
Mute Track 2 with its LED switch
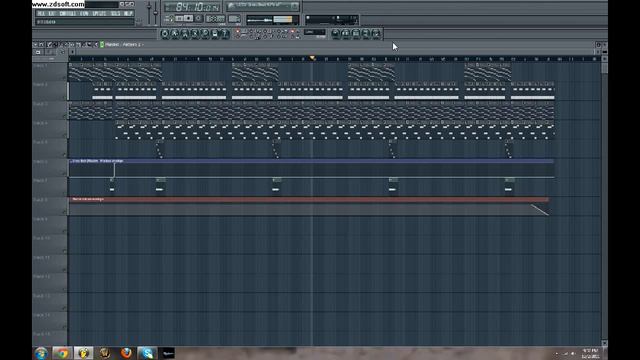[64, 97]
